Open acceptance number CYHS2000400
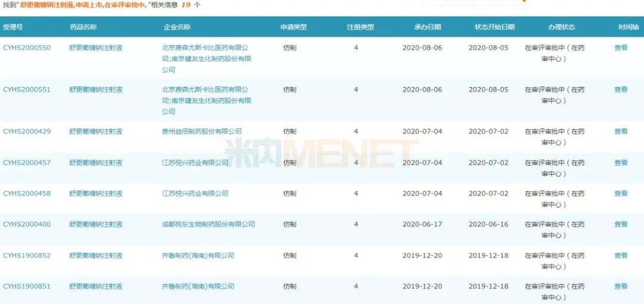 click(27, 224)
